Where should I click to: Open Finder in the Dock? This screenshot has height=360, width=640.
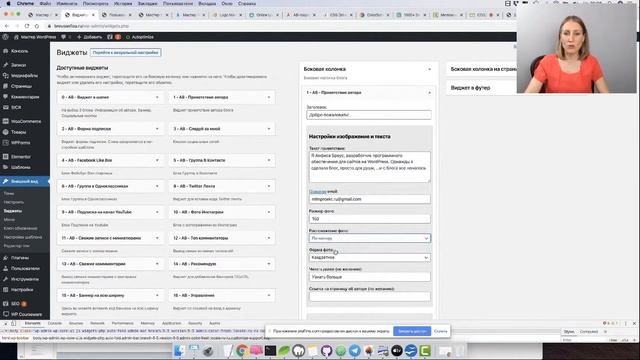(179, 351)
